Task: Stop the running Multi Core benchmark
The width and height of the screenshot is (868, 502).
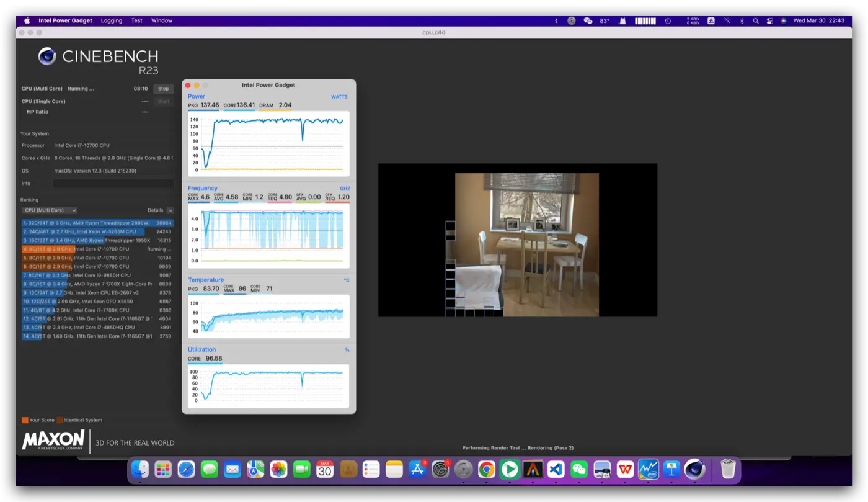Action: (x=163, y=89)
